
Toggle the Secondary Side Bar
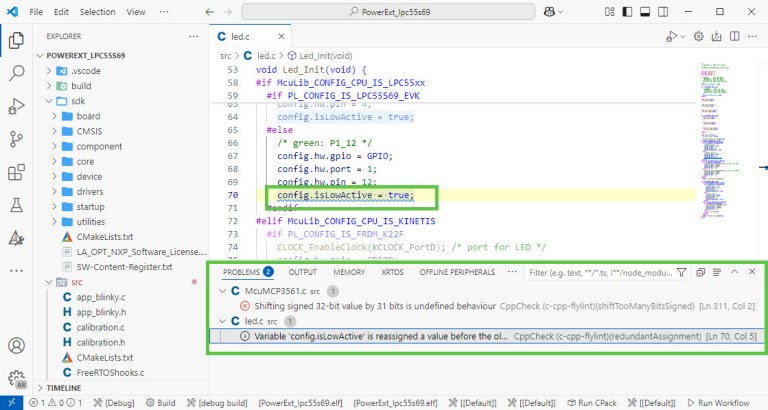pos(663,12)
